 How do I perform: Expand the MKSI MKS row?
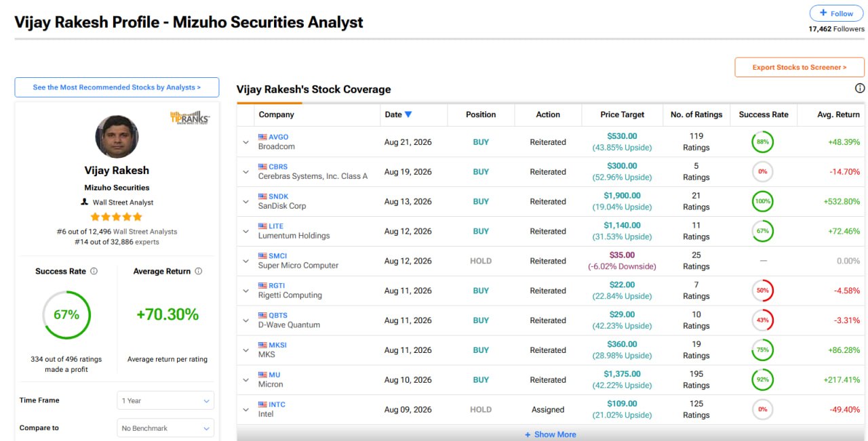click(x=246, y=350)
